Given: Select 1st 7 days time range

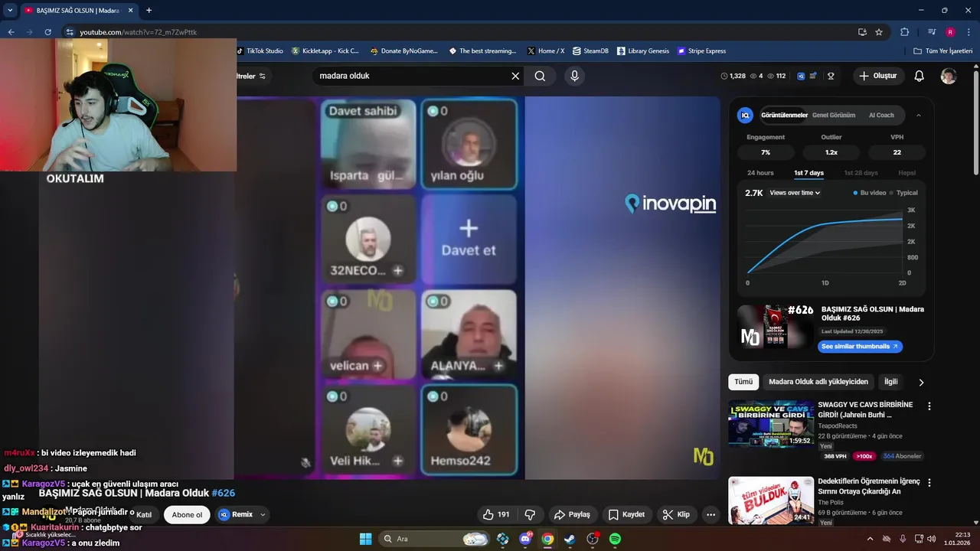Looking at the screenshot, I should [808, 173].
